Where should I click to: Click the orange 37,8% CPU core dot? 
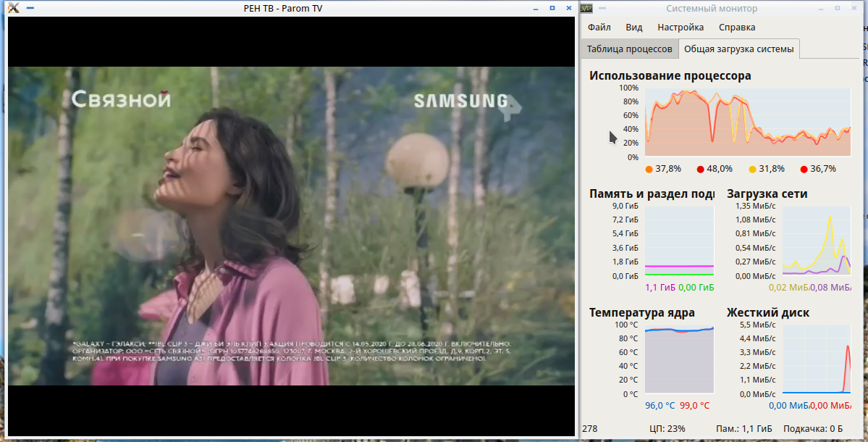649,170
